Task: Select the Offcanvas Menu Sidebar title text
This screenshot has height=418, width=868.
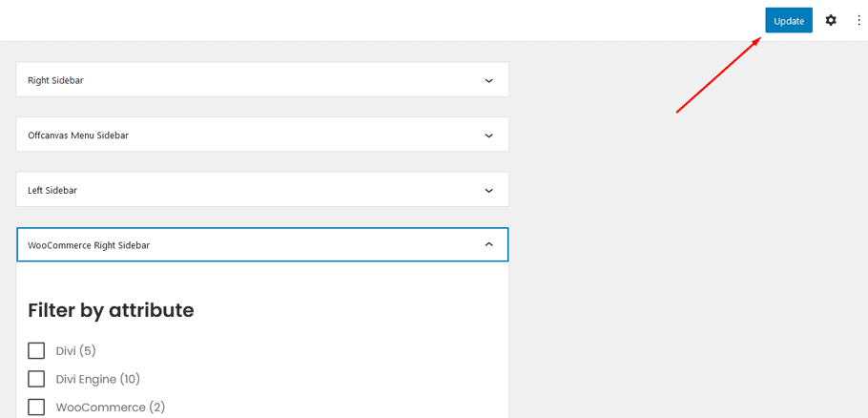Action: pos(78,136)
